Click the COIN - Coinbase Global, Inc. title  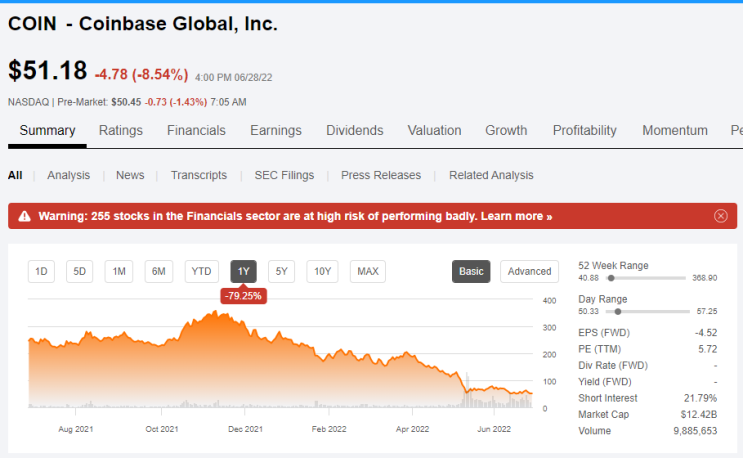[143, 24]
